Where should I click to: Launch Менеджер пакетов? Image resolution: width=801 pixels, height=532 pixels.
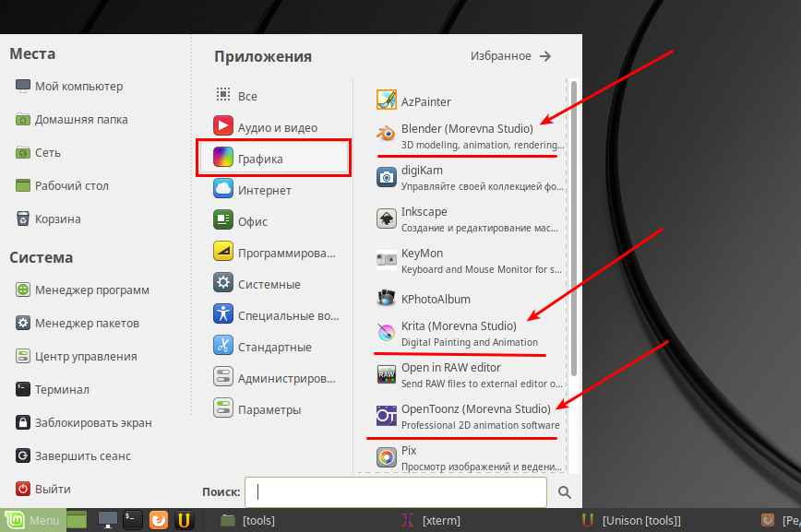pos(78,323)
